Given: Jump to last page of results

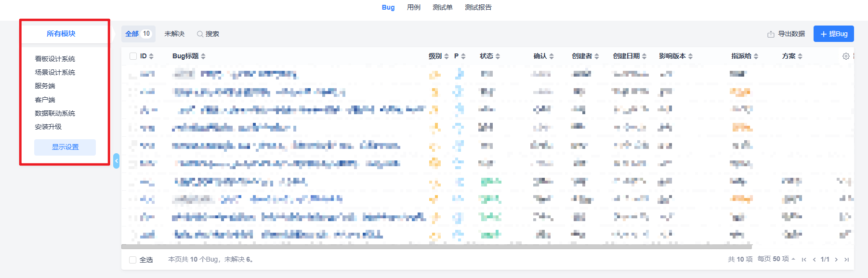Looking at the screenshot, I should (846, 260).
